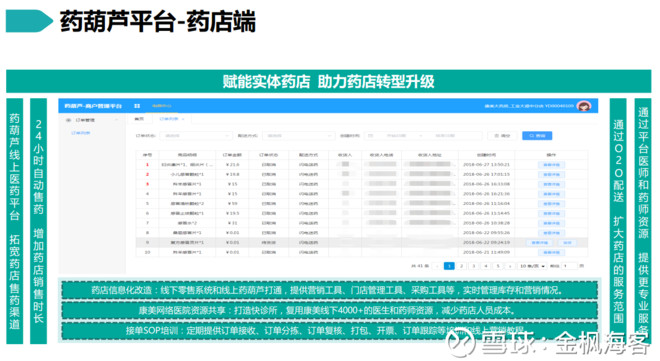Click timestamp 2018-06-26 11:16:04
This screenshot has width=660, height=361.
click(x=486, y=204)
